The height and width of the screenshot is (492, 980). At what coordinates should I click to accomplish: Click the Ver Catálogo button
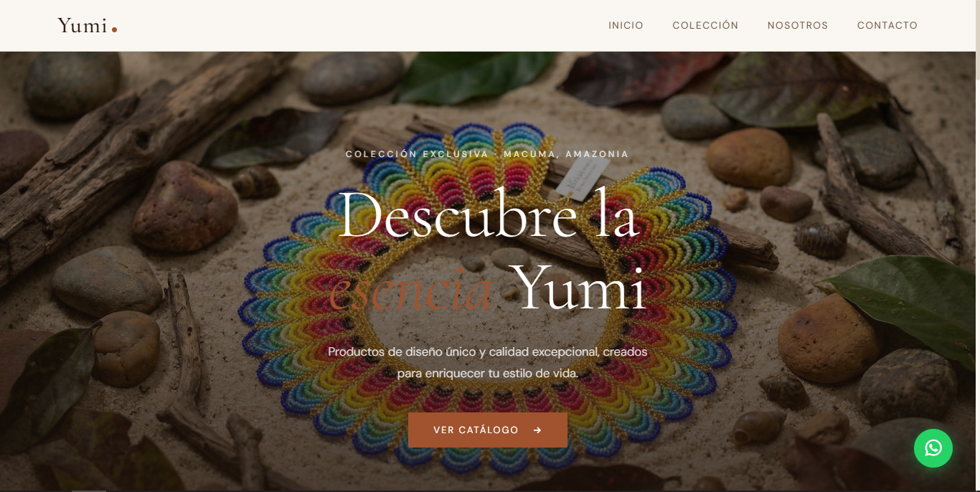pos(488,430)
